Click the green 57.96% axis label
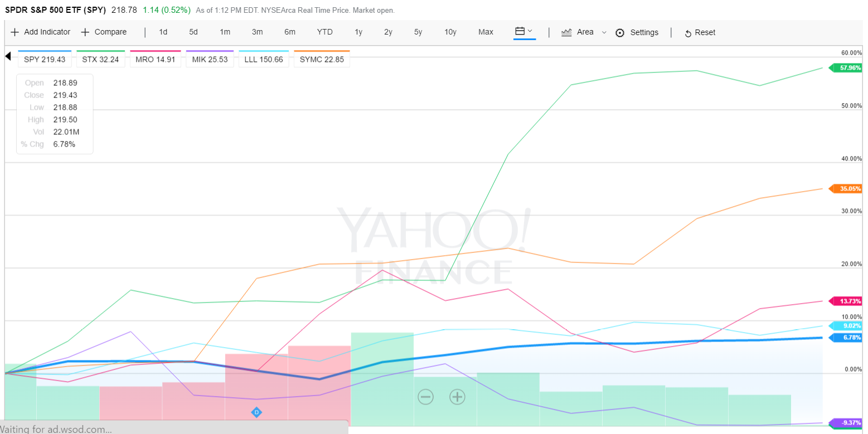 click(x=846, y=68)
